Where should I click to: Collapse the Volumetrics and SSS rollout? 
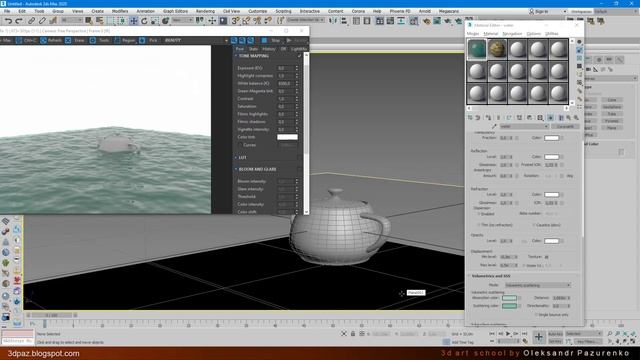click(x=469, y=276)
